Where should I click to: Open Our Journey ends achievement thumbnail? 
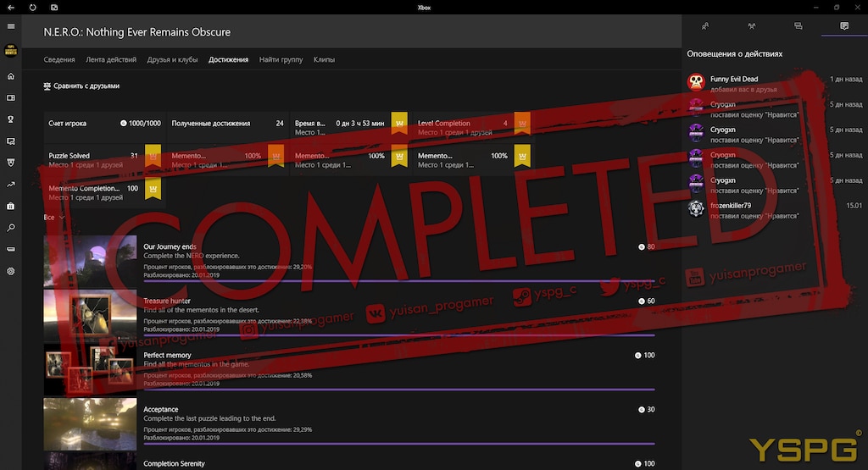coord(90,261)
